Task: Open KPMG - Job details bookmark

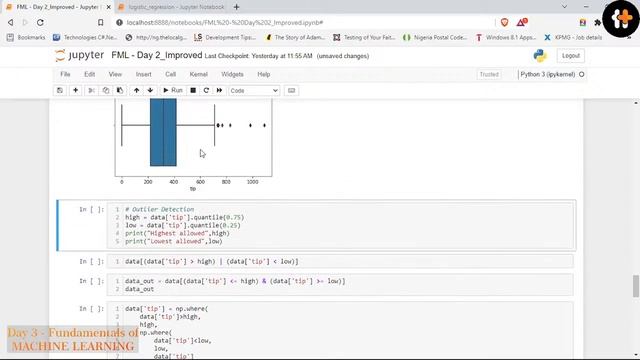Action: click(x=573, y=37)
